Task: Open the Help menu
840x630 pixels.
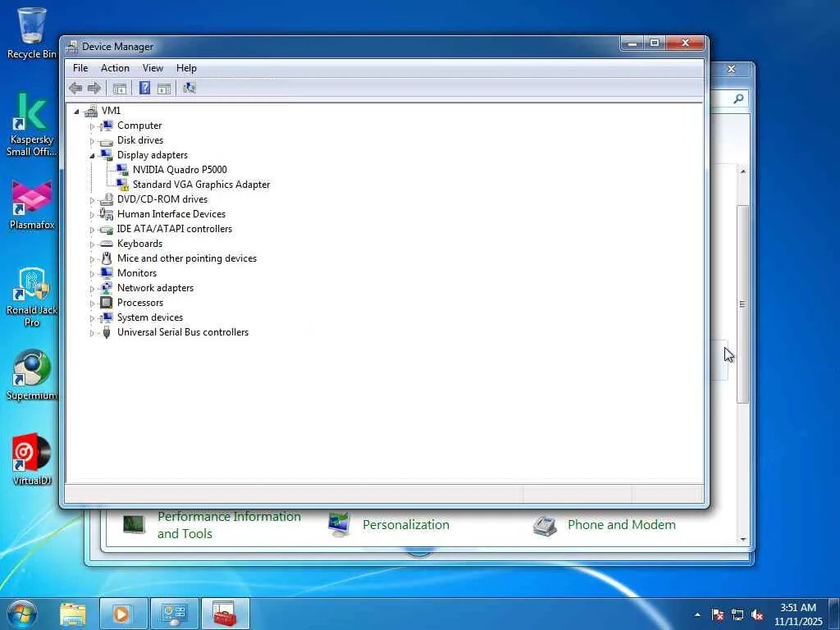Action: (x=186, y=68)
